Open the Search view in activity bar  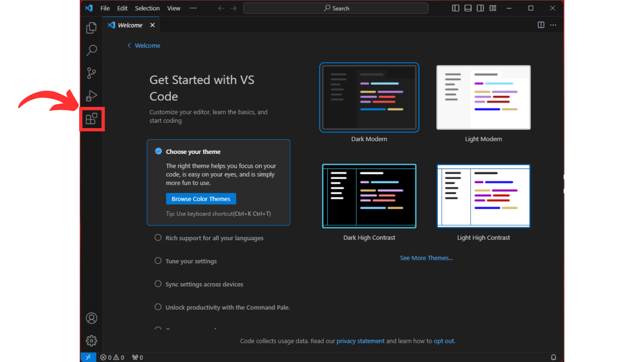(91, 50)
